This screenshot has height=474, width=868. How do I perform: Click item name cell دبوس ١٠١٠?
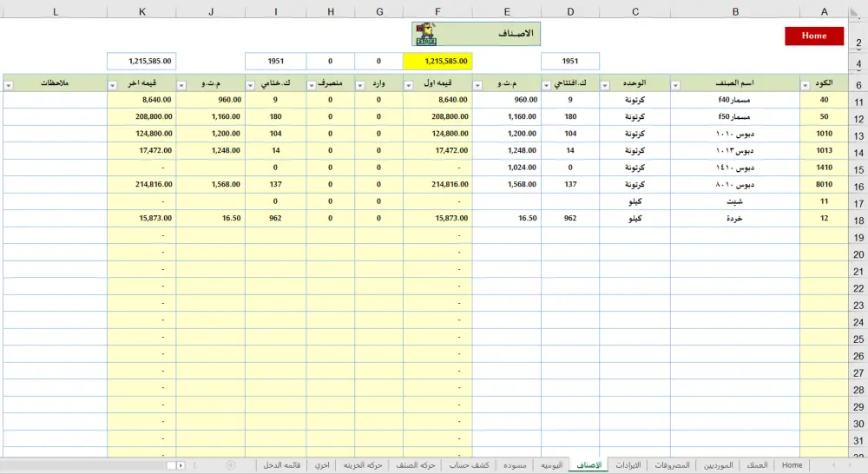pos(735,134)
